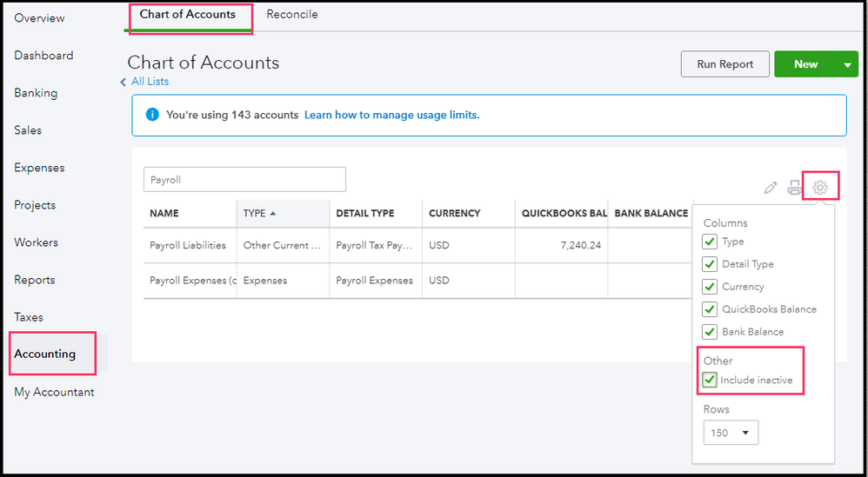Toggle the Bank Balance column checkbox
The height and width of the screenshot is (477, 868).
coord(710,332)
